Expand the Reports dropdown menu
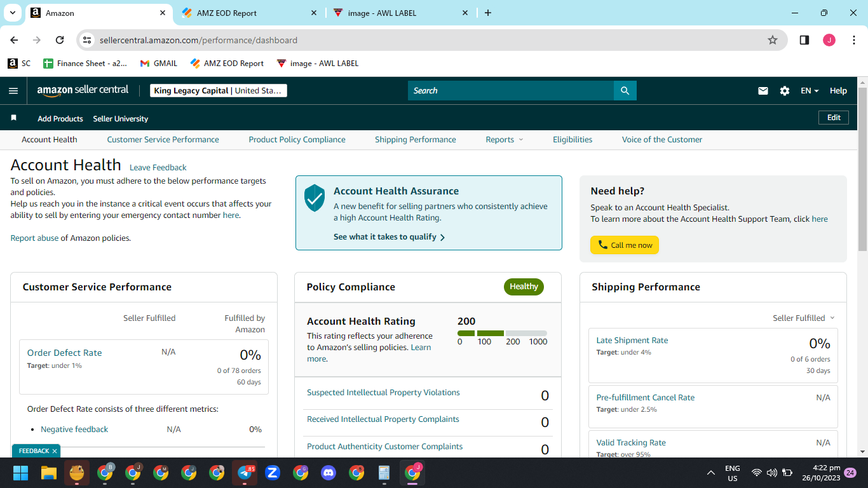Viewport: 868px width, 488px height. [505, 140]
